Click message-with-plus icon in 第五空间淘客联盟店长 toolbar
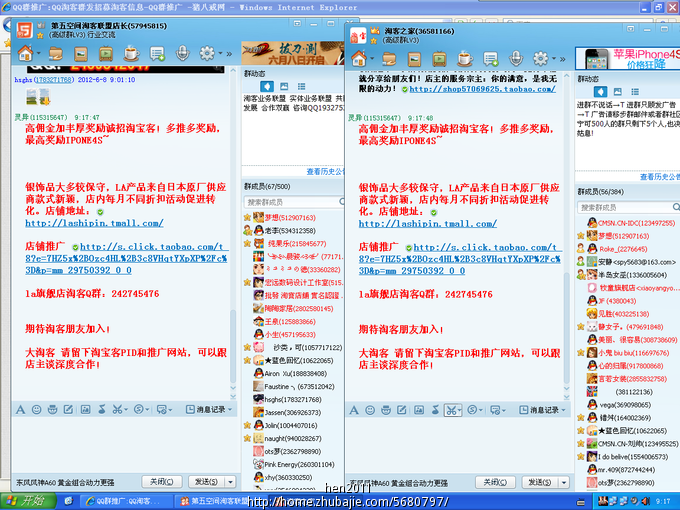This screenshot has height=510, width=680. 157,54
